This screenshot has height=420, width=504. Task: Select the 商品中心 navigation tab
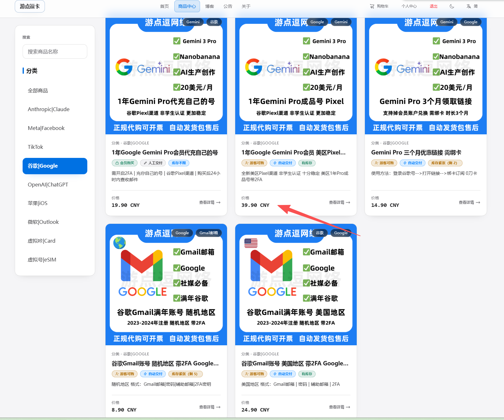[187, 6]
